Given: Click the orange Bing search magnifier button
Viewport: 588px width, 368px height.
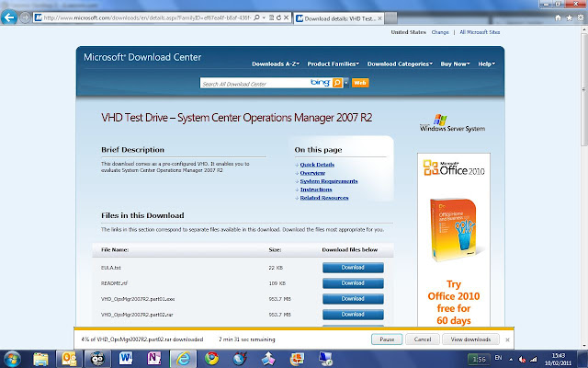Looking at the screenshot, I should [x=337, y=83].
